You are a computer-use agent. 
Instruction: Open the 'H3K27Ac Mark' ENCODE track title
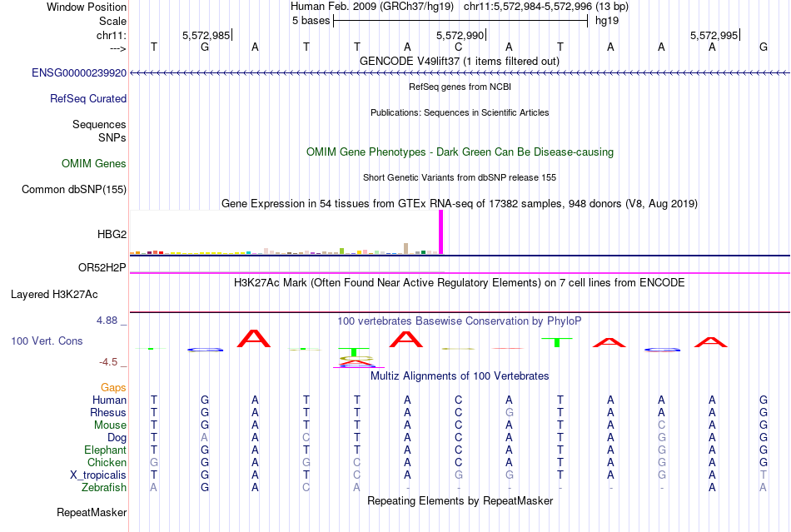(459, 283)
